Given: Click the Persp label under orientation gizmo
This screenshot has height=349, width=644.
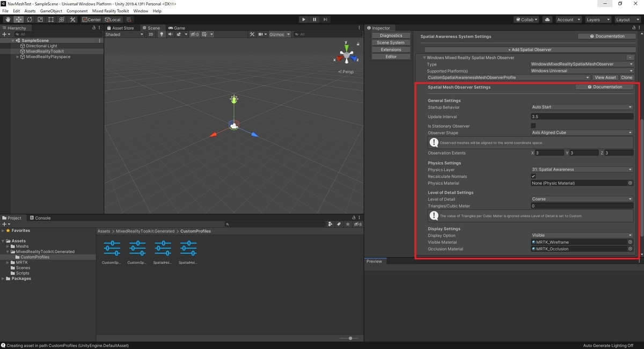Looking at the screenshot, I should click(x=346, y=72).
